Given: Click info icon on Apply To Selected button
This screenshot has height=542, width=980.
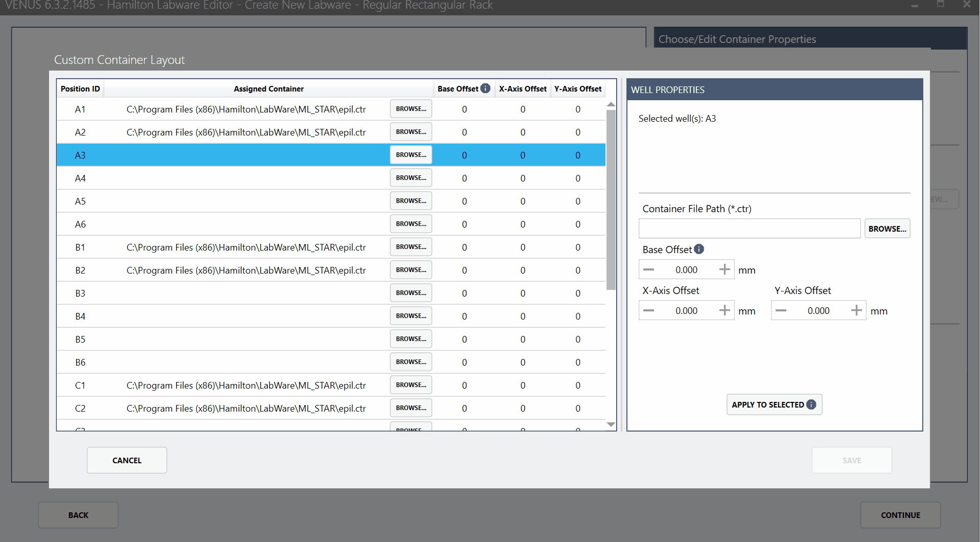Looking at the screenshot, I should [x=811, y=404].
